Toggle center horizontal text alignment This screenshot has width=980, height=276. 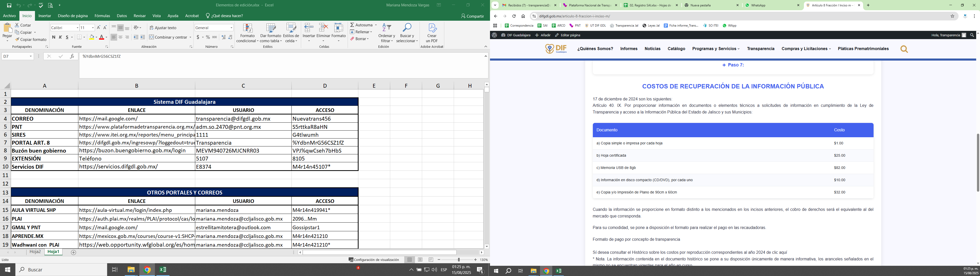[x=121, y=37]
